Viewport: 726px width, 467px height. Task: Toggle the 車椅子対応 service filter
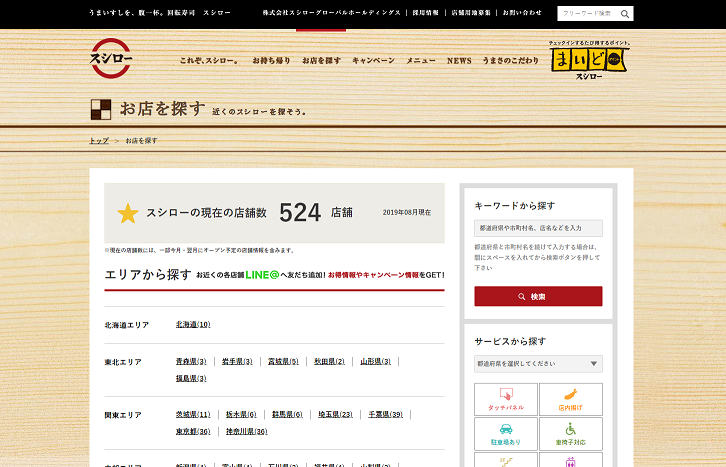coord(570,434)
